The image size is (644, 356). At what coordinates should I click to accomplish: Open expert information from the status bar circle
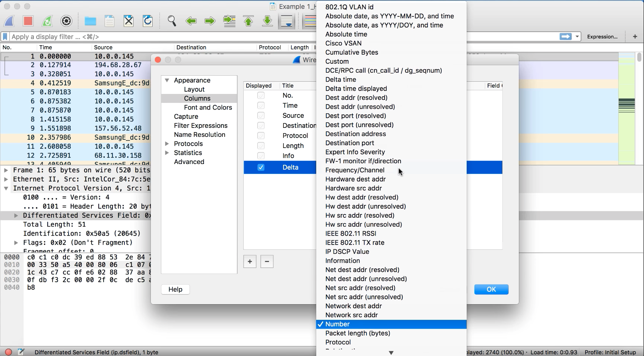(x=9, y=352)
